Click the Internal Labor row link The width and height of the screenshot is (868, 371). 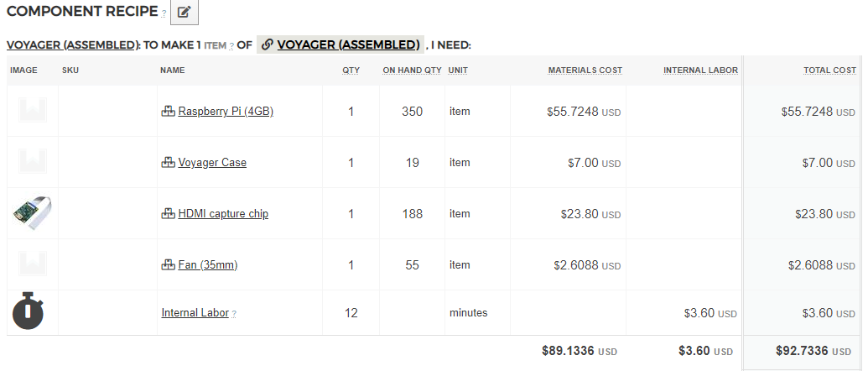pos(195,313)
